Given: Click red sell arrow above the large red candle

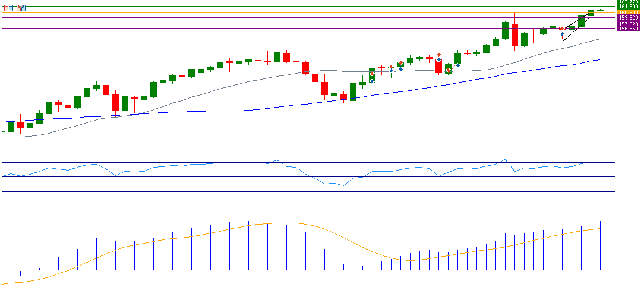Looking at the screenshot, I should tap(438, 54).
